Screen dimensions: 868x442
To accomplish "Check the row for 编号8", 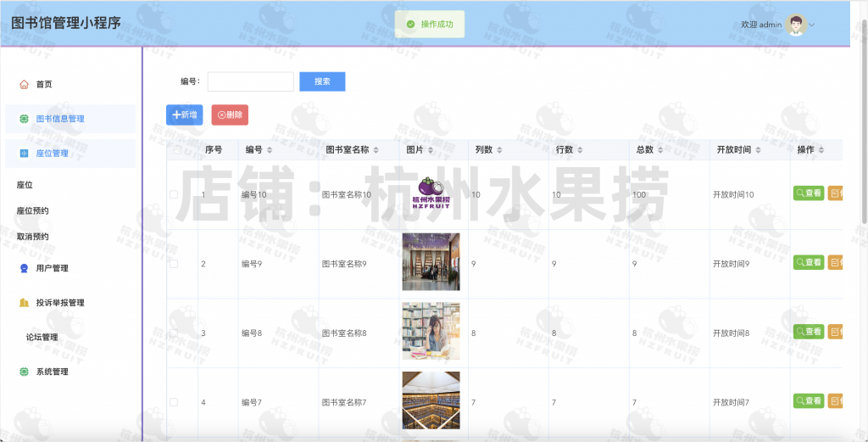I will [x=174, y=333].
